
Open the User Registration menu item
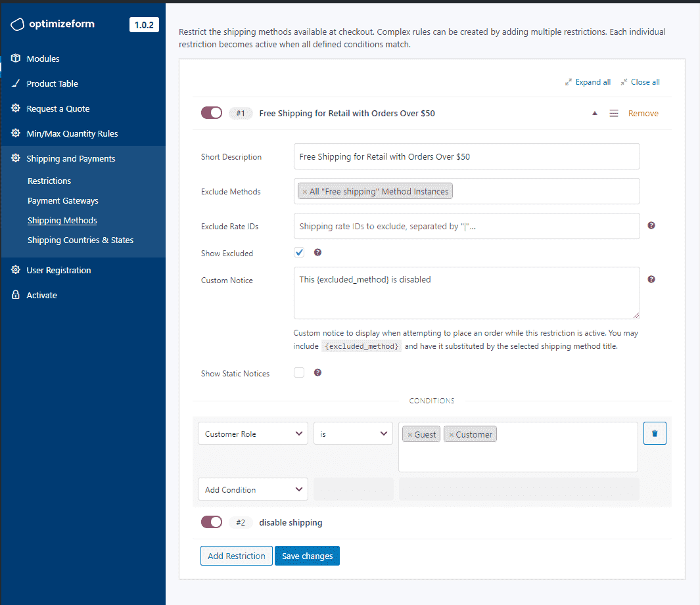coord(58,270)
